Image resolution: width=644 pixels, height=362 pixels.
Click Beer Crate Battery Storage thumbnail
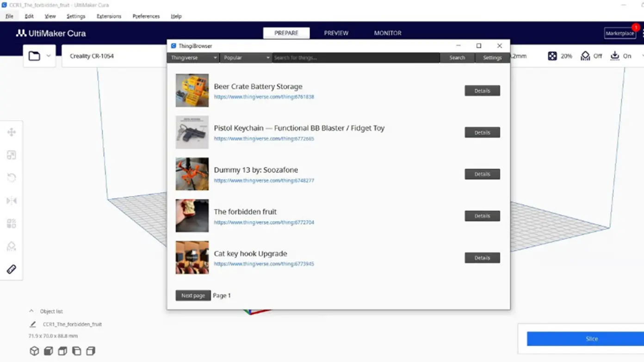(x=192, y=91)
